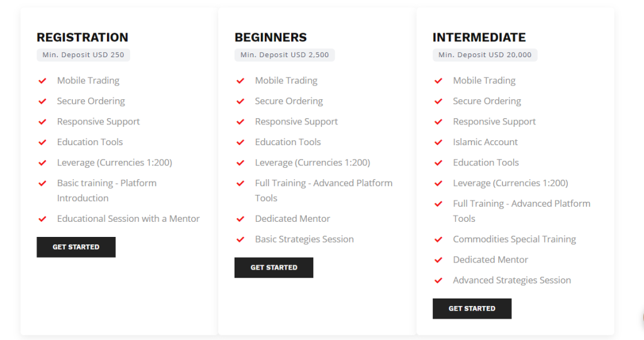
Task: Select the Min. Deposit USD 250 badge
Action: [84, 55]
